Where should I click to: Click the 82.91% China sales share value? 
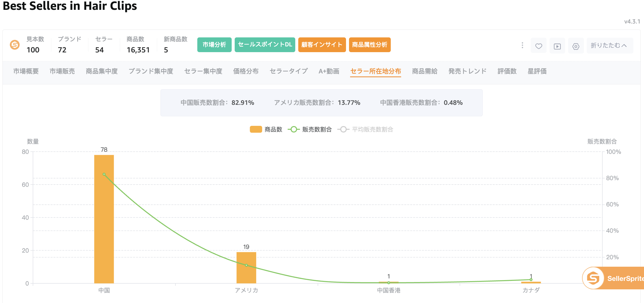[x=243, y=103]
